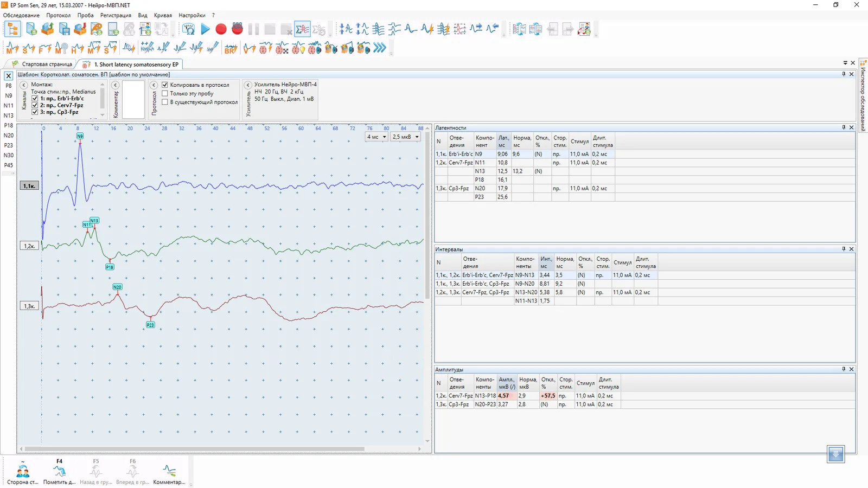Click the red Record circle button
Screen dimensions: 868x488
click(221, 29)
